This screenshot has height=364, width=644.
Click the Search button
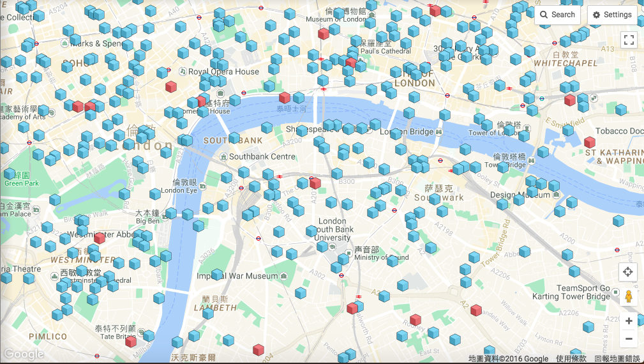point(557,15)
